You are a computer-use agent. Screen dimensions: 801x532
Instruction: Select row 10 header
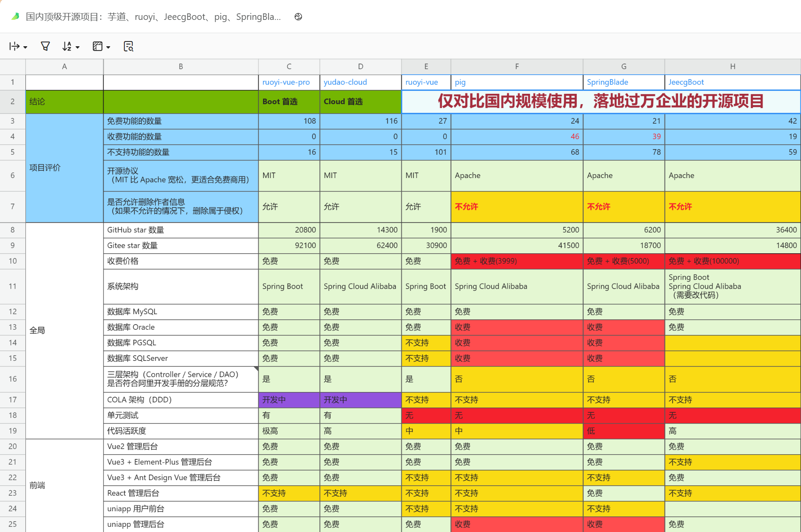pos(13,261)
